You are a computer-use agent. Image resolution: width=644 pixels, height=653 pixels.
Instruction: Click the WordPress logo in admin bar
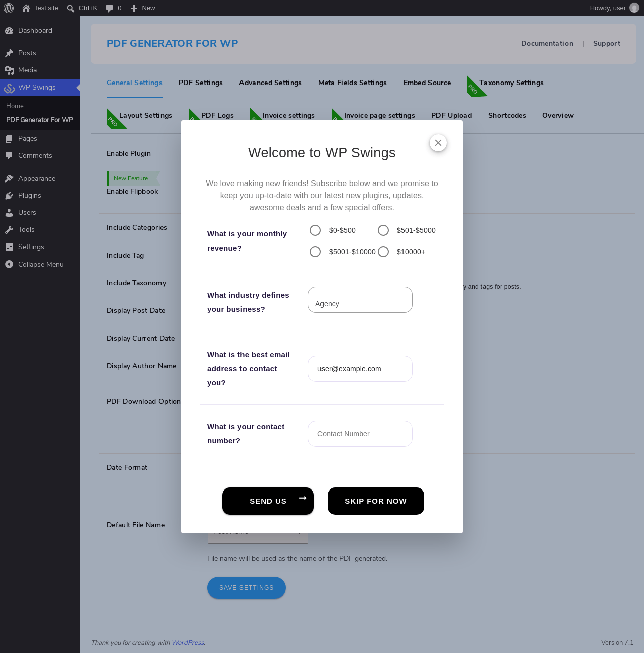(9, 8)
